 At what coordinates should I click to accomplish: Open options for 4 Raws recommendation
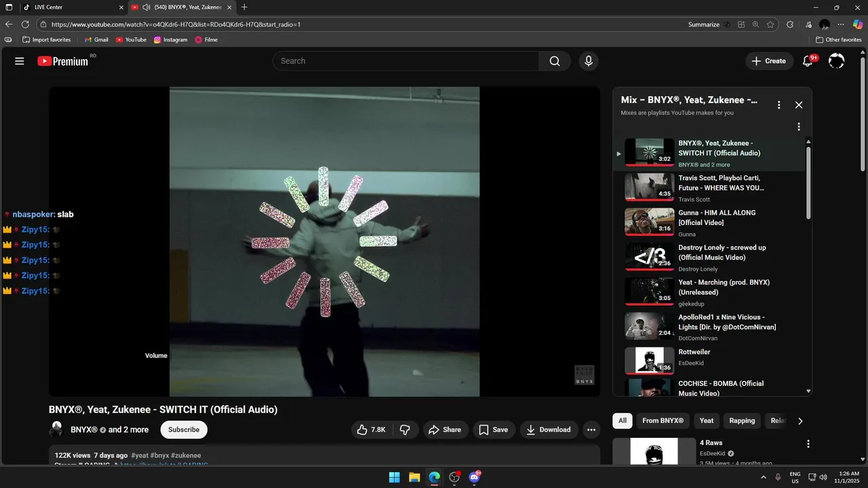click(x=808, y=444)
